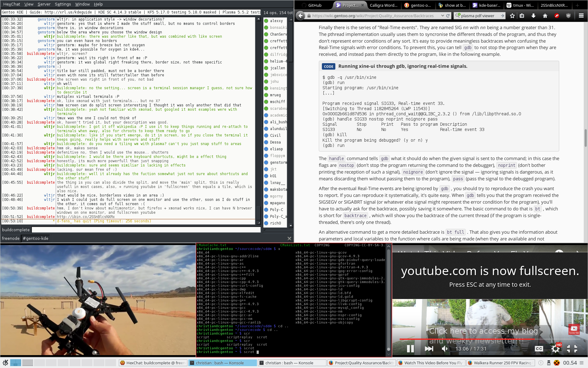588x368 pixels.
Task: Open the red extension icon in Firefox toolbar
Action: pos(557,16)
